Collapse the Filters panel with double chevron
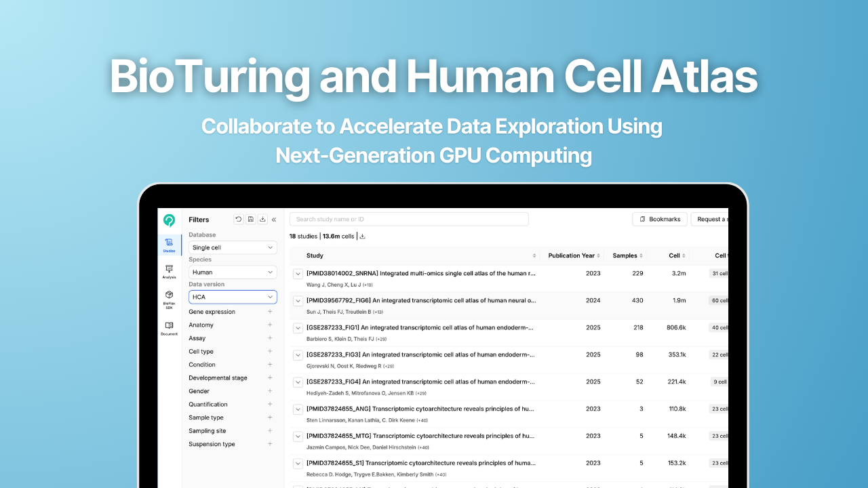The image size is (868, 488). 274,220
